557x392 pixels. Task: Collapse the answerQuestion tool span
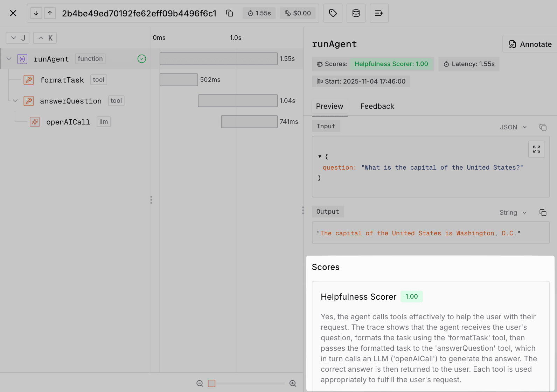15,101
